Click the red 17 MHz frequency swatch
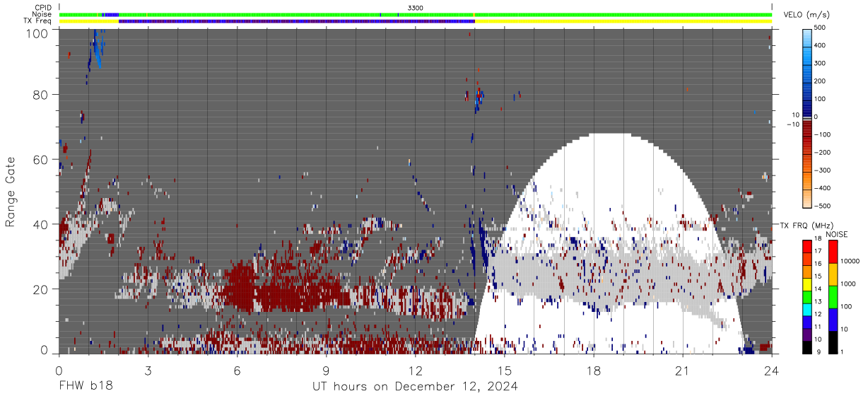Screen dimensions: 868x401 point(807,246)
